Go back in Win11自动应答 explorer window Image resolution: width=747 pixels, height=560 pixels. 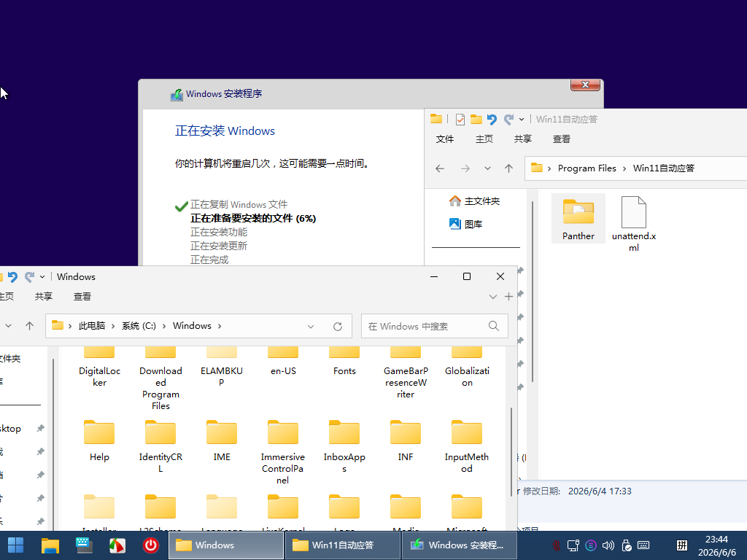440,168
